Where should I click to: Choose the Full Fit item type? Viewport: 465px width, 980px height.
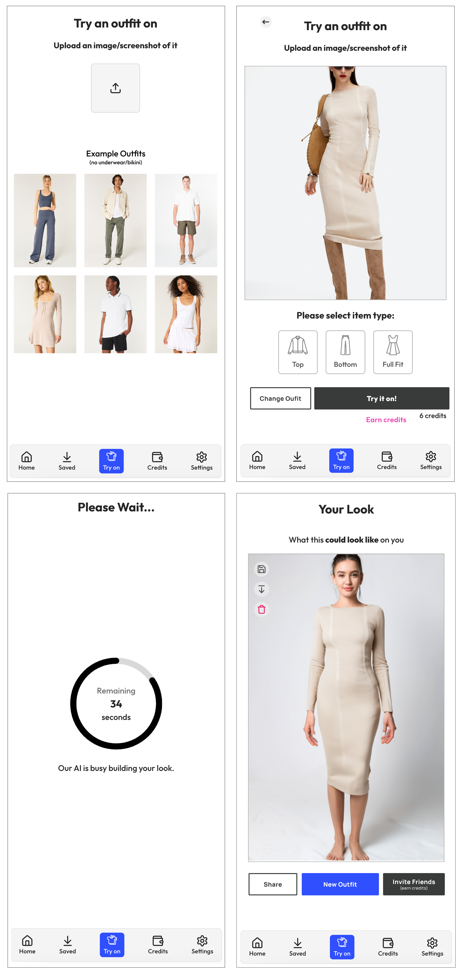[393, 352]
